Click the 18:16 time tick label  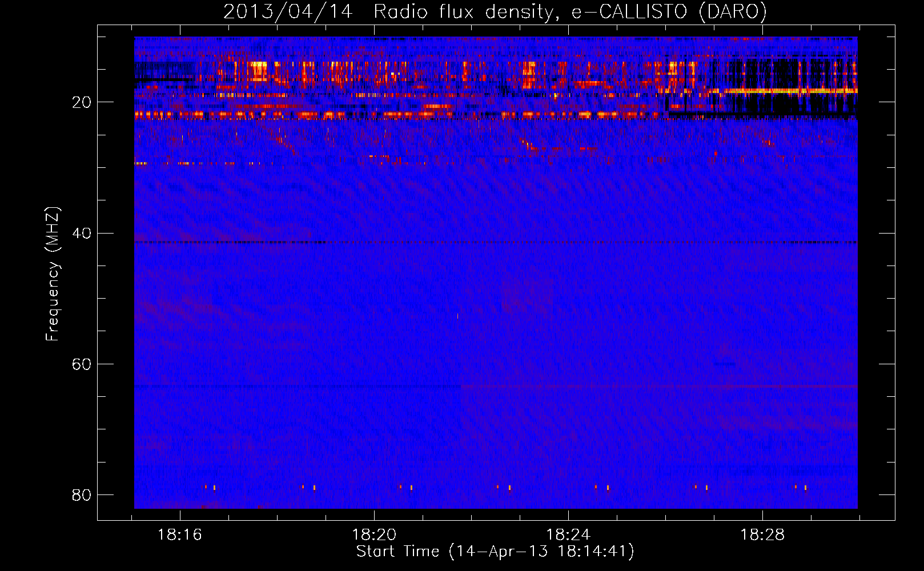180,535
